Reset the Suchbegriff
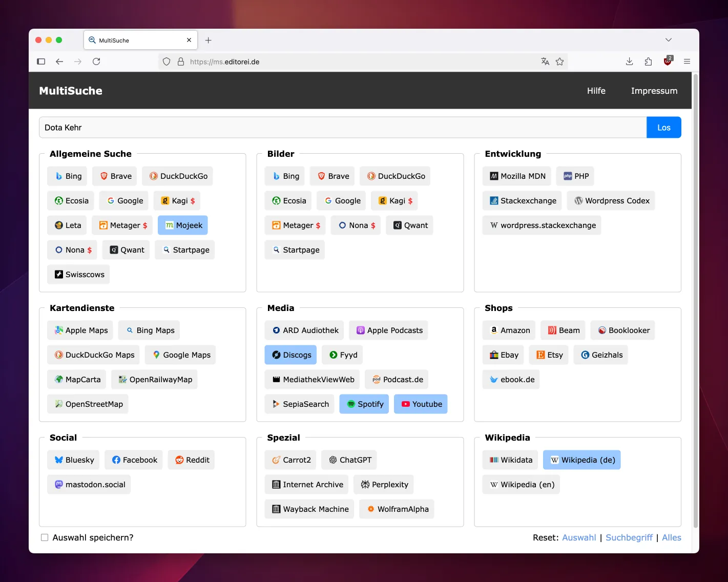Image resolution: width=728 pixels, height=582 pixels. point(629,537)
